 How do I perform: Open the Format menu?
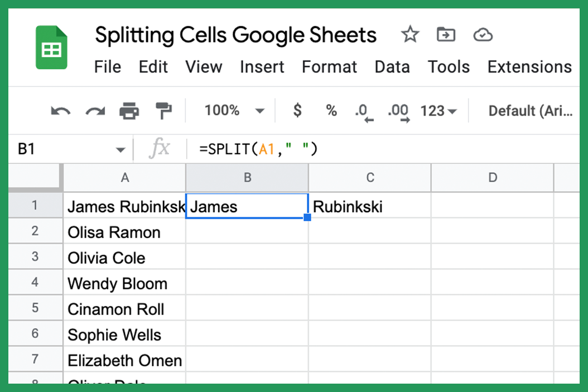329,66
